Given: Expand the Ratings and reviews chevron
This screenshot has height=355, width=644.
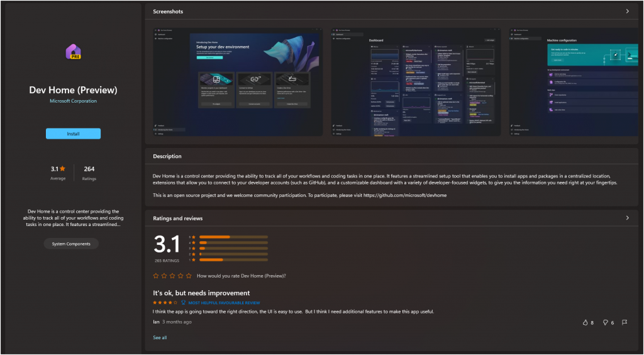Looking at the screenshot, I should click(x=627, y=218).
